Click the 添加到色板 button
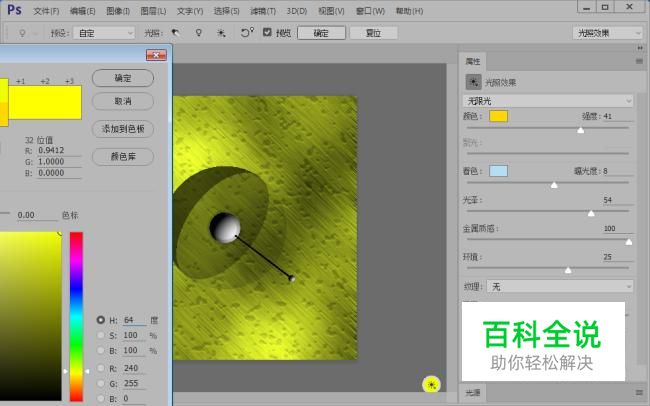The image size is (650, 406). tap(123, 129)
